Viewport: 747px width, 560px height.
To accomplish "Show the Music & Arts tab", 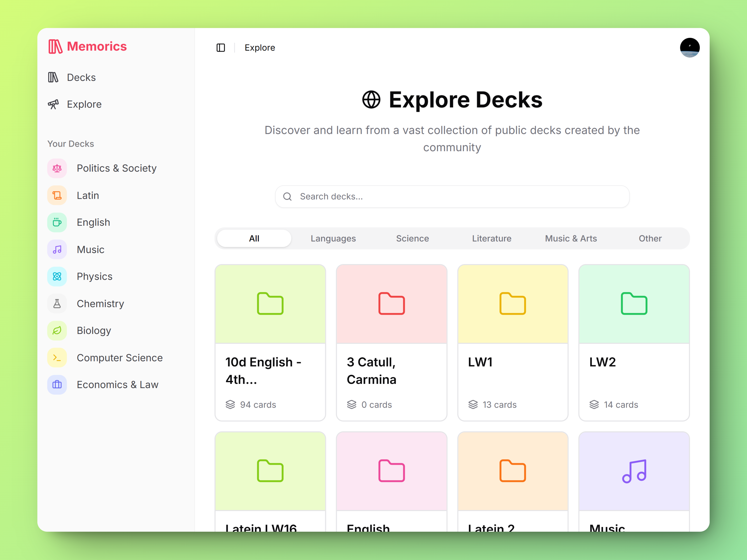I will coord(571,238).
